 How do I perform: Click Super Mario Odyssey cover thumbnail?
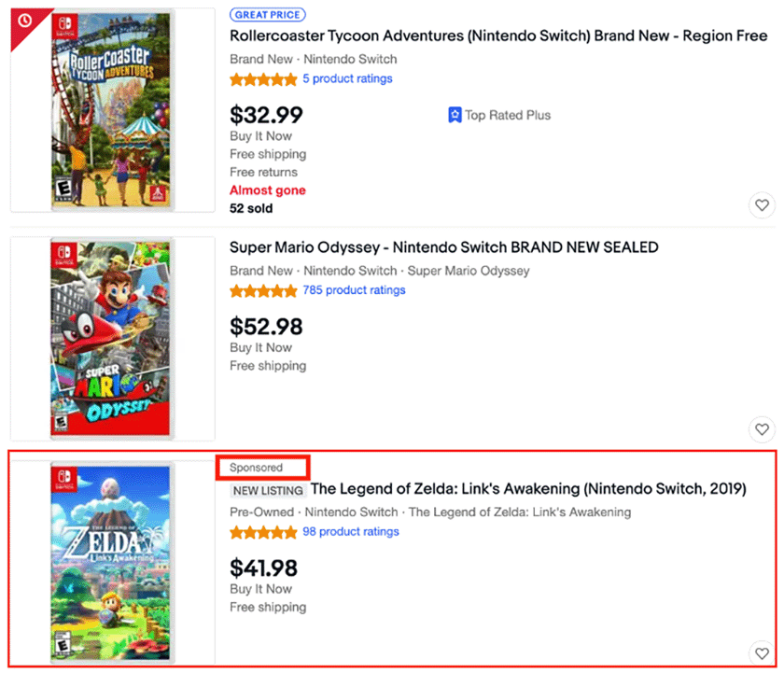110,338
